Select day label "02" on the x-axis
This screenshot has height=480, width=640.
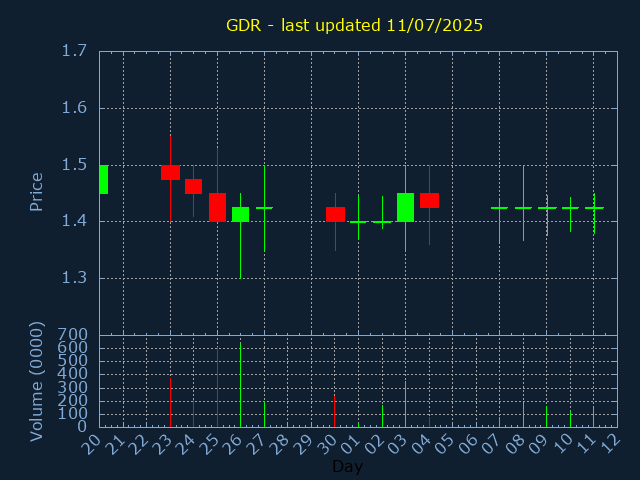373,444
